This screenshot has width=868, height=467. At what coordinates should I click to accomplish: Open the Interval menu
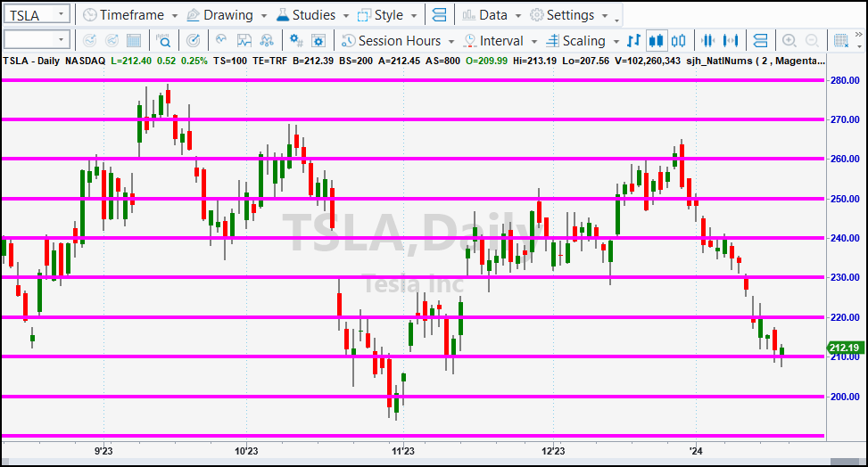click(501, 41)
